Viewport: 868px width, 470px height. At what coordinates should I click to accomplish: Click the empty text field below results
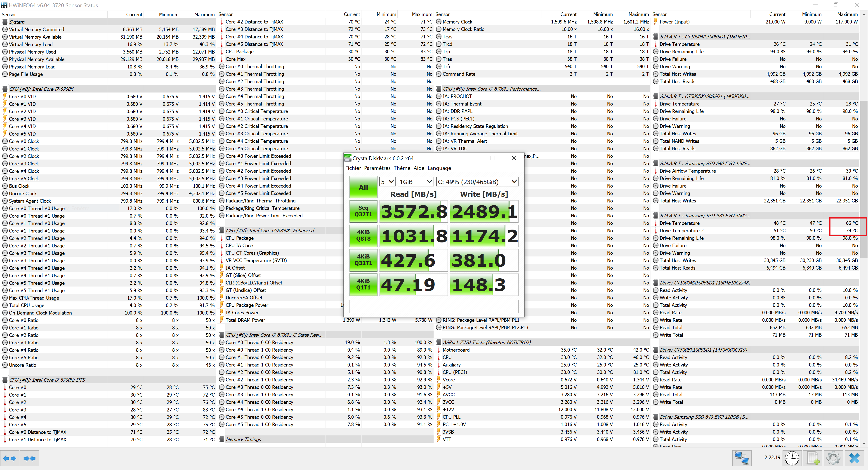[434, 306]
